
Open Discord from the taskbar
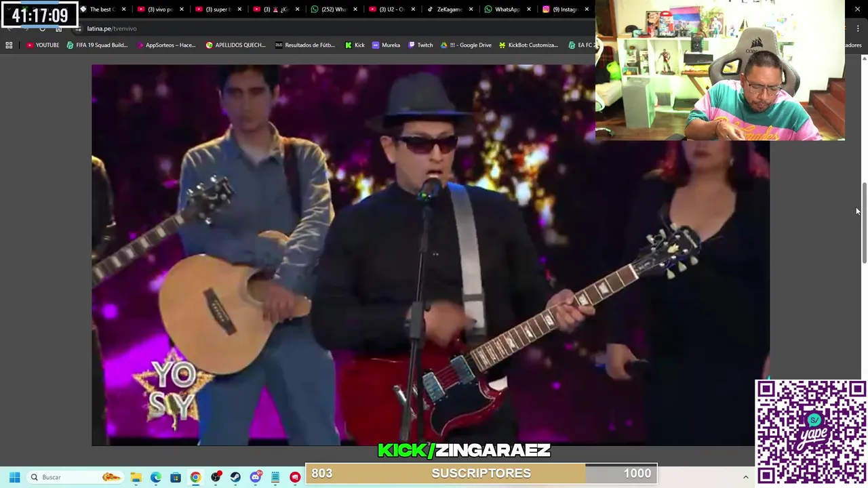click(x=256, y=477)
